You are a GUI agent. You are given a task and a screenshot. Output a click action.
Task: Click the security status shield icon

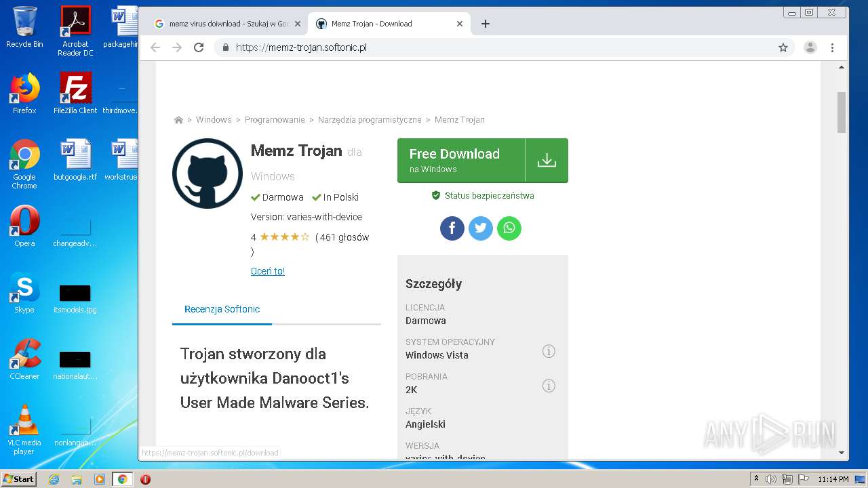[x=436, y=195]
